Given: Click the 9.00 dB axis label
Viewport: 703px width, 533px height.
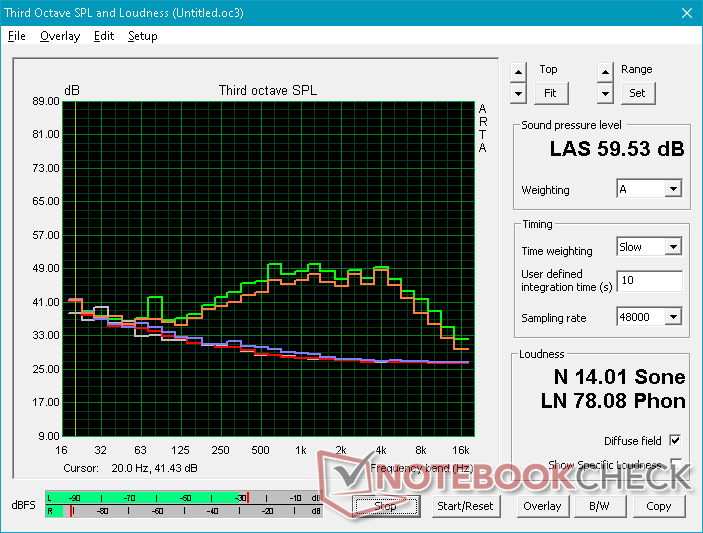Looking at the screenshot, I should tap(48, 436).
